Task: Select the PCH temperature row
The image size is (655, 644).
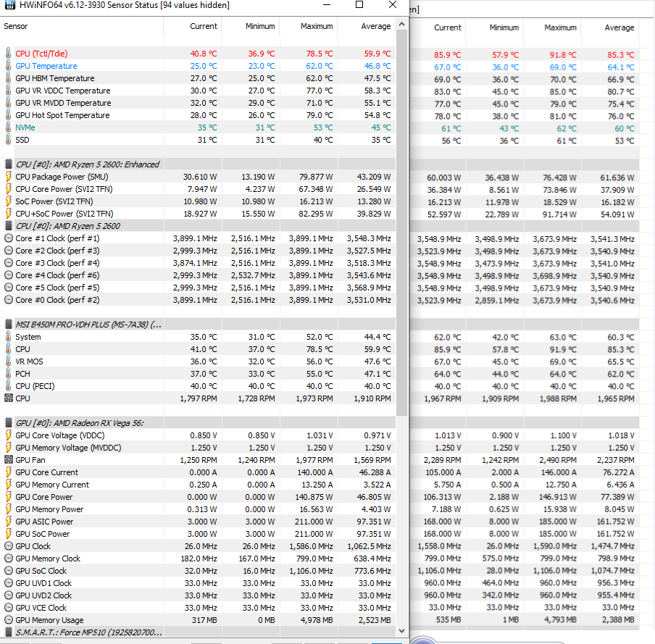Action: [x=198, y=374]
